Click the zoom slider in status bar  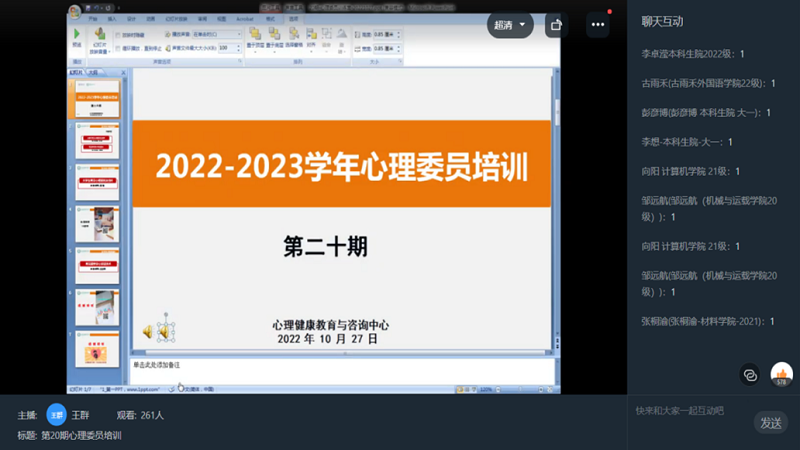click(x=520, y=389)
